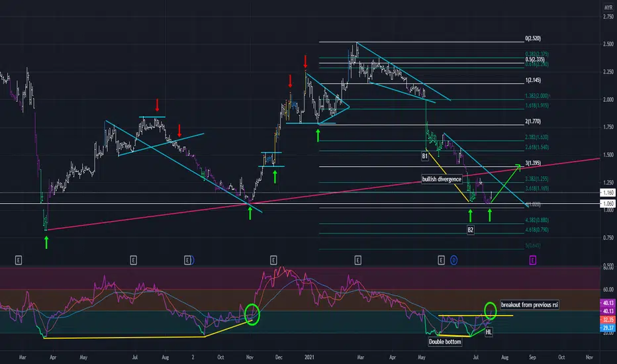Click the earnings E marker above the 2021 Mar label
This screenshot has width=617, height=364.
click(357, 260)
